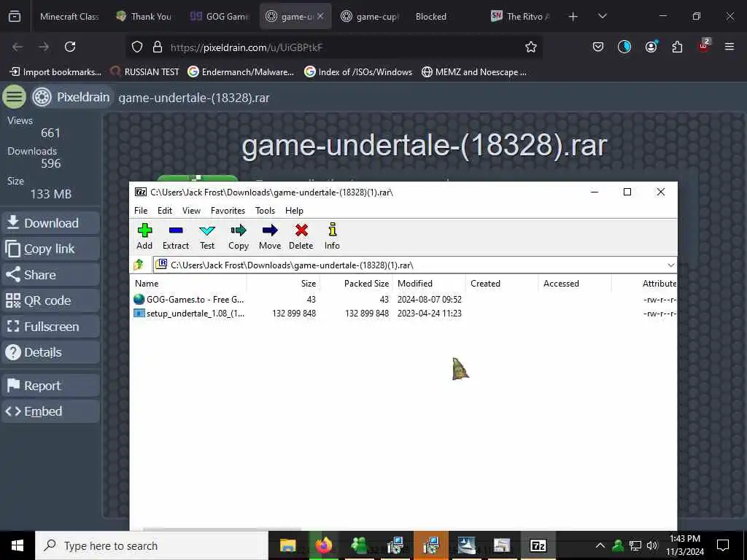Switch to The Ritvo tab
Viewport: 747px width, 560px height.
point(521,17)
